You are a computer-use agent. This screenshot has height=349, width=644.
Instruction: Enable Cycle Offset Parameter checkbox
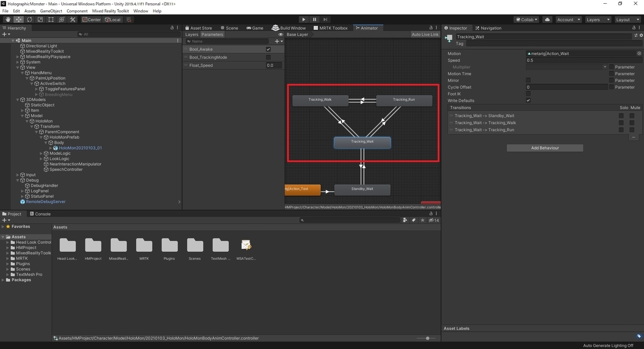[x=611, y=87]
